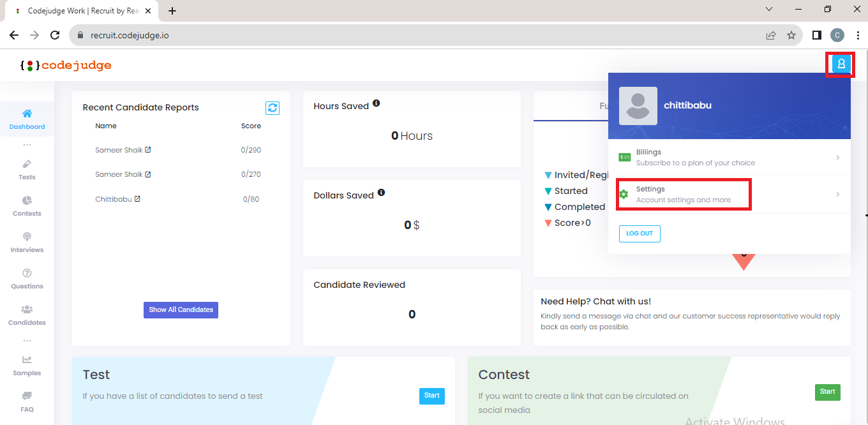Open the Dashboard section from the sidebar

click(27, 119)
